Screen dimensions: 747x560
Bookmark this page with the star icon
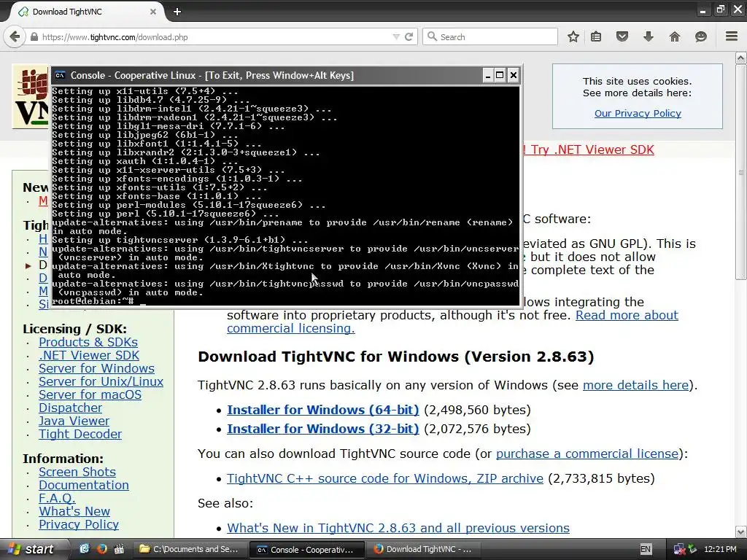coord(573,36)
